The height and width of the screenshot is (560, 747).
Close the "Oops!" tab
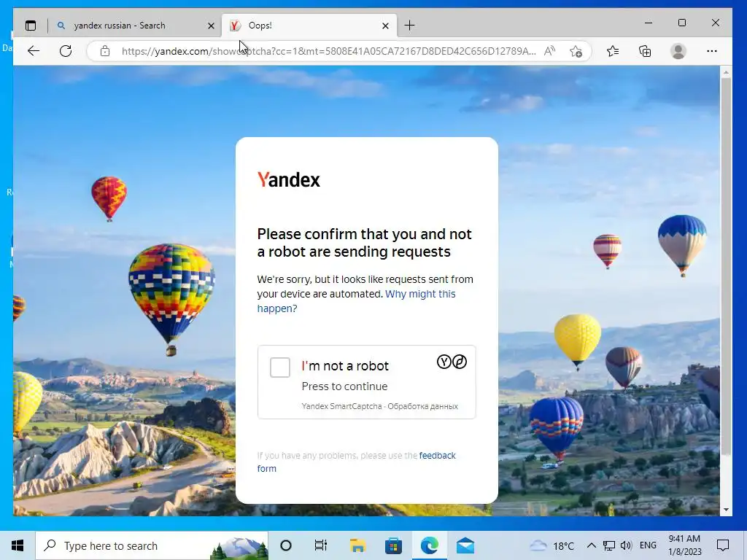(385, 26)
